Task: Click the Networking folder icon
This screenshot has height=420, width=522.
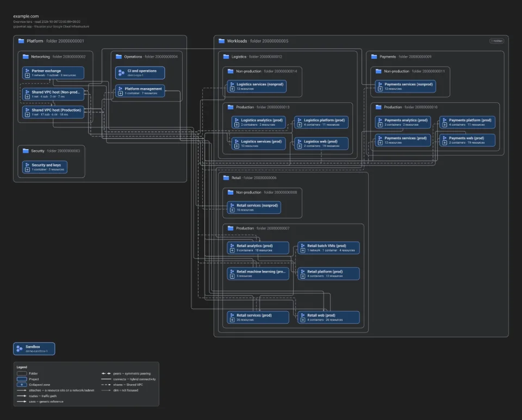Action: (x=26, y=57)
